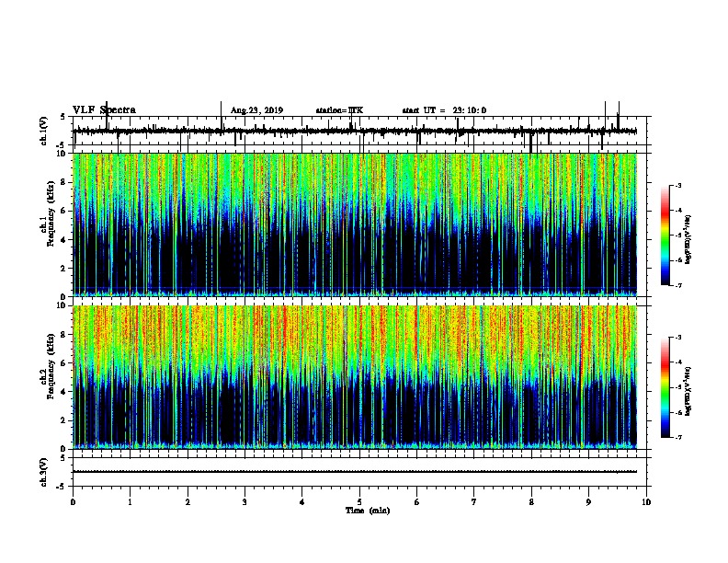Image resolution: width=728 pixels, height=563 pixels.
Task: Click the "-7" tick on ch.1 color bar
Action: tap(678, 285)
